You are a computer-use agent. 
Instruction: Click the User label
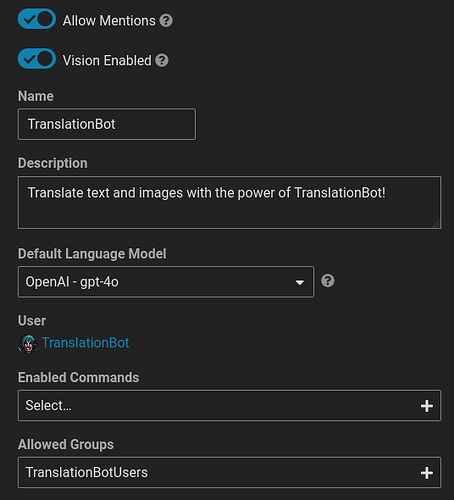[x=32, y=321]
